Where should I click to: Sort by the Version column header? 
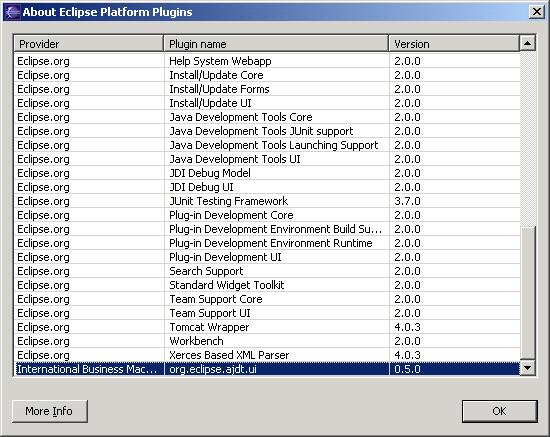(454, 44)
